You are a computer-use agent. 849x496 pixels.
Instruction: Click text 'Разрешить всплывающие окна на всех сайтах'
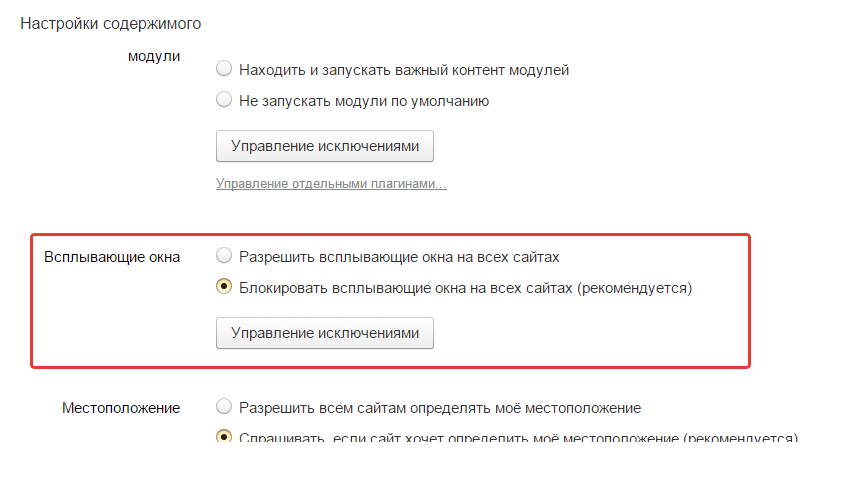pos(399,257)
